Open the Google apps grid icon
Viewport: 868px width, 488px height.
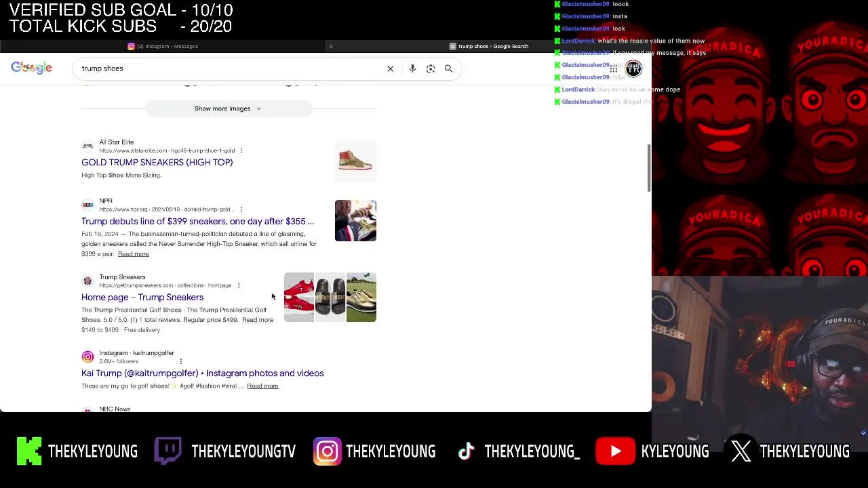point(614,68)
